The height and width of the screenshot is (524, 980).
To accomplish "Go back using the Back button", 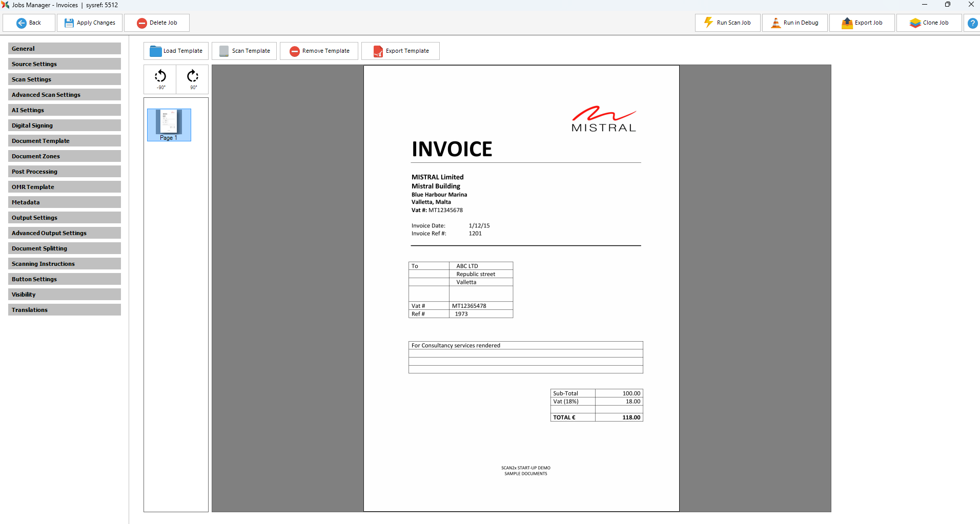I will point(29,23).
